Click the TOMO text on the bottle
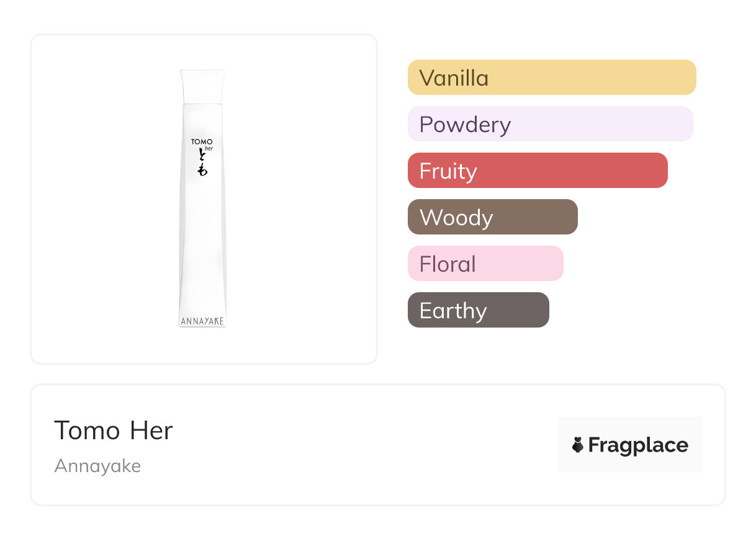 coord(201,142)
